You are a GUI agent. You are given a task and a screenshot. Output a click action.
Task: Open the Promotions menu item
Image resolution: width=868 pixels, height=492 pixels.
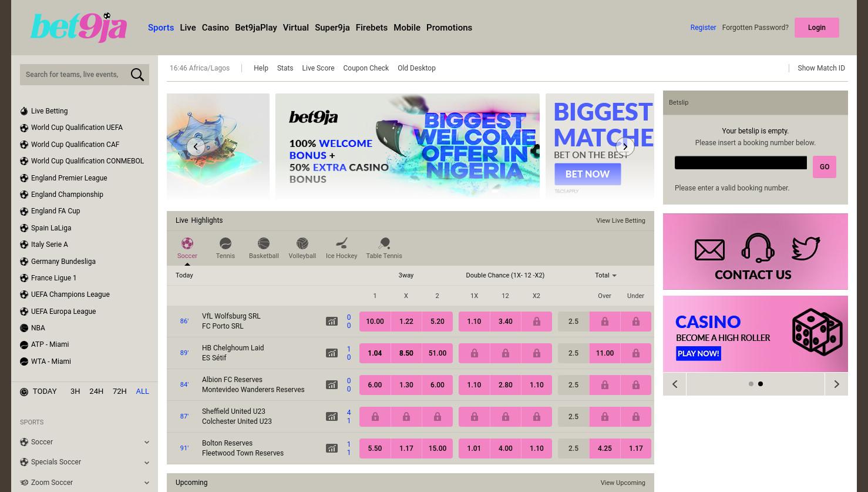point(449,28)
